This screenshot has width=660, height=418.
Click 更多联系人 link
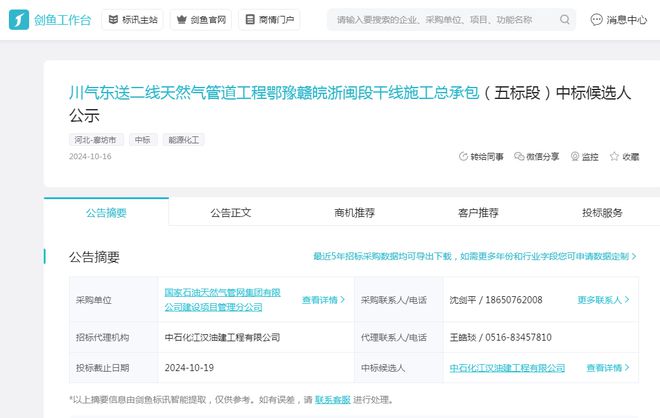point(603,300)
